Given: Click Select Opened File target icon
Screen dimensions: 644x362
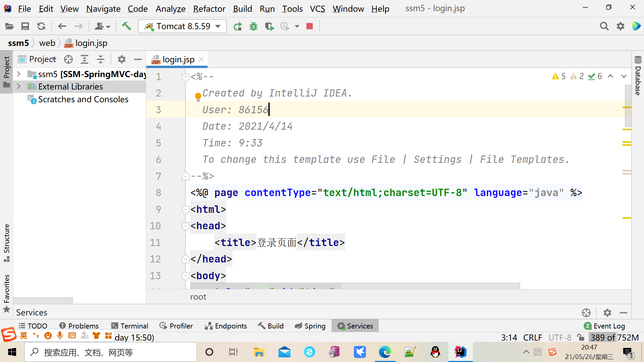Looking at the screenshot, I should point(68,59).
